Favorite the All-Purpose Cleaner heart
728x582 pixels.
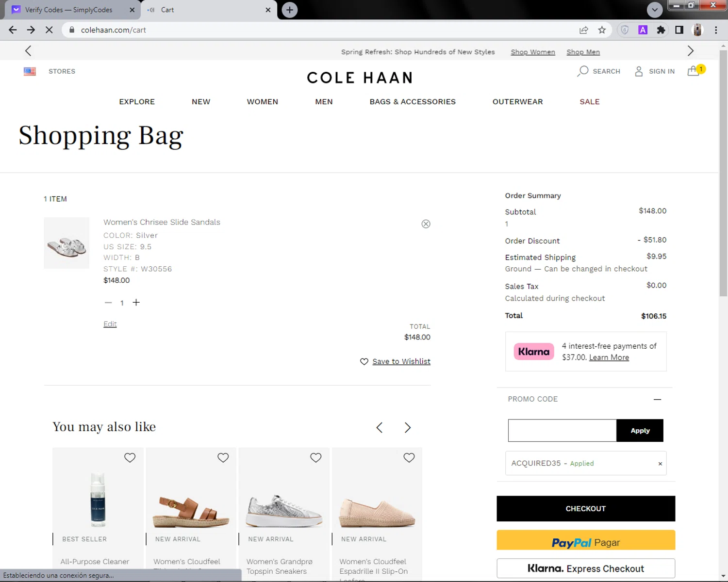[x=130, y=458]
